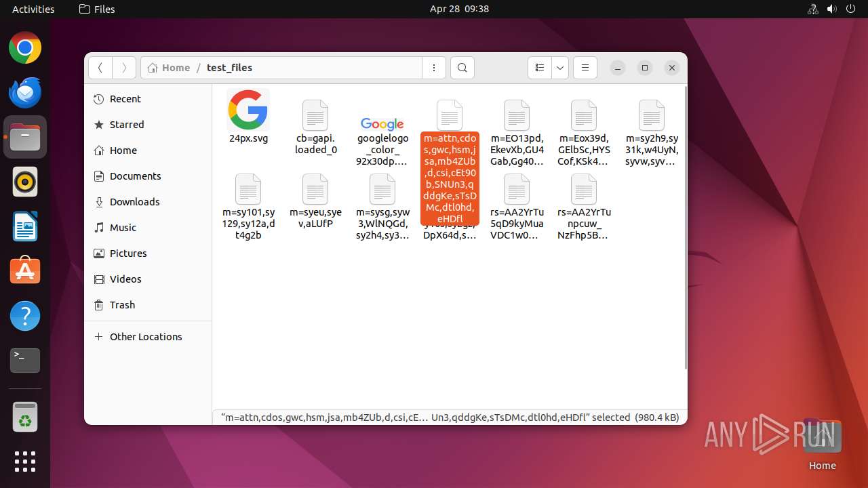
Task: Switch to list view
Action: coord(540,68)
